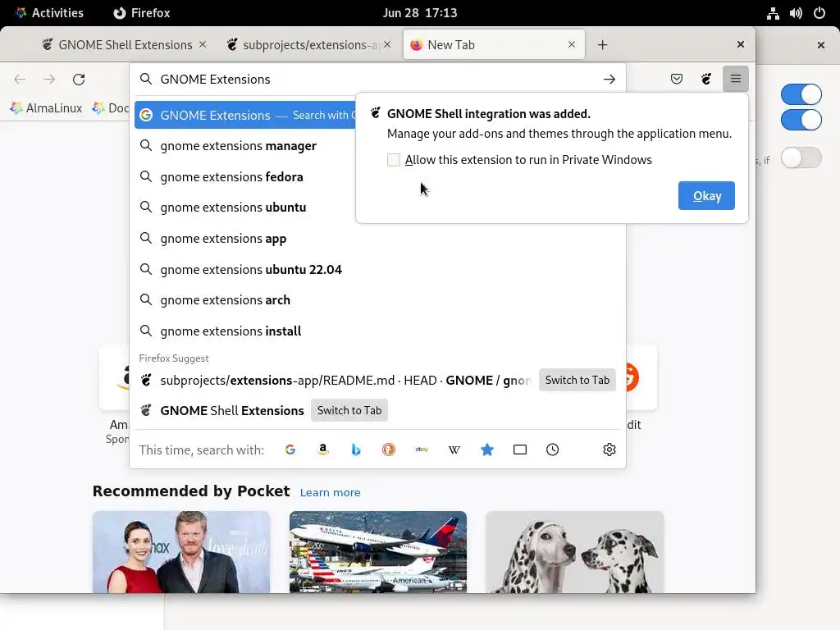840x630 pixels.
Task: Click Okay in the extension added popup
Action: 706,195
